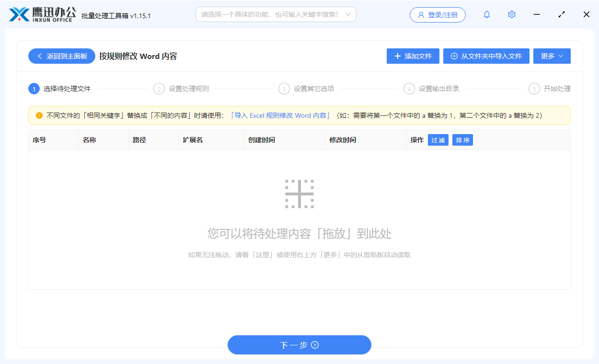Screen dimensions: 599x364
Task: Click the 下一步 next button
Action: point(299,345)
